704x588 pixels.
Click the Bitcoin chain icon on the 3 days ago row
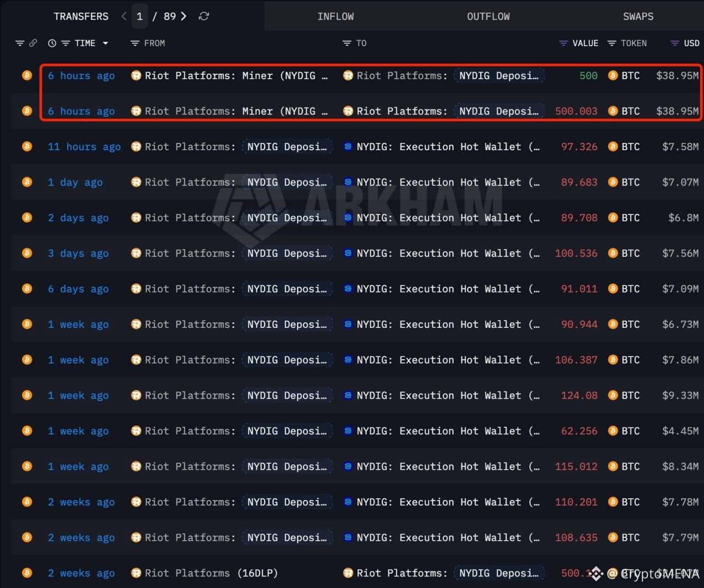tap(27, 253)
